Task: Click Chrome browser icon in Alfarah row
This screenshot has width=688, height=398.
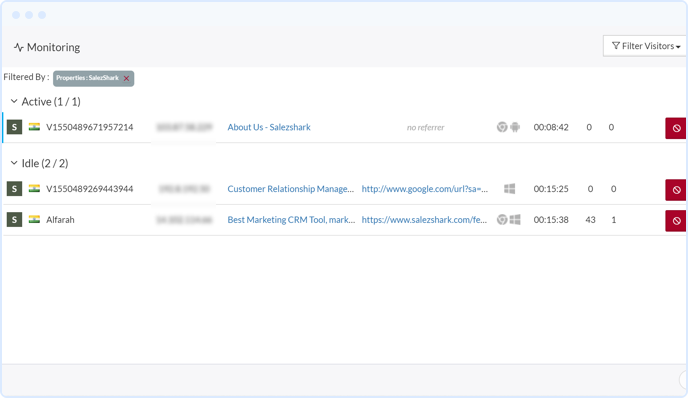Action: [x=502, y=219]
